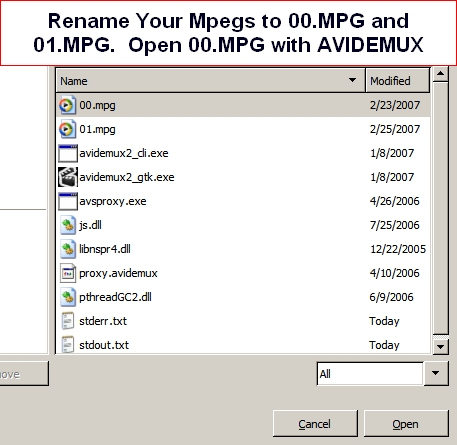Sort files by the Name column header

[x=211, y=80]
